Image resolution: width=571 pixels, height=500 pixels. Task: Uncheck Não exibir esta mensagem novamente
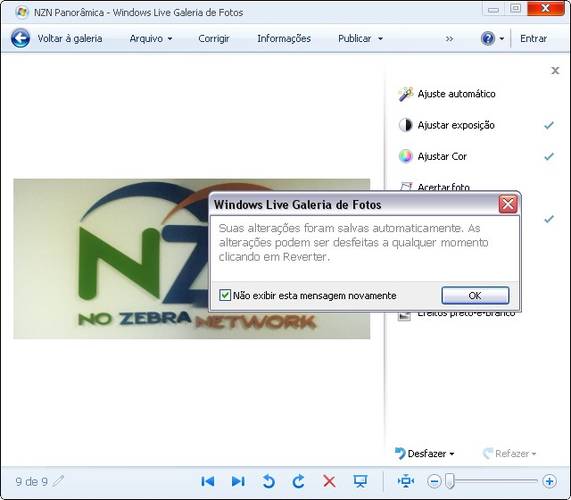point(225,295)
